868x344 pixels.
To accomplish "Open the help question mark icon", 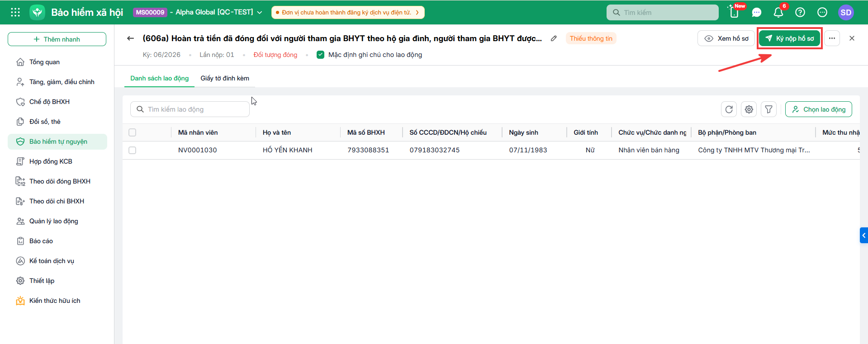I will 800,12.
